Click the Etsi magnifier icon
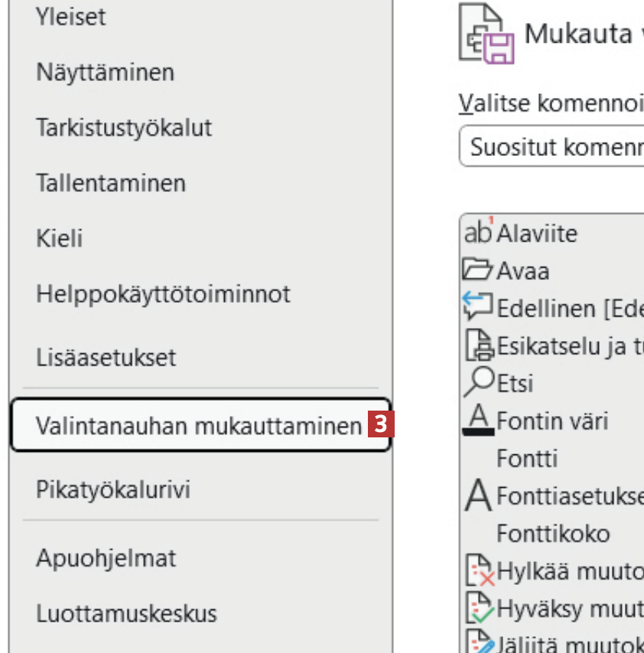The image size is (644, 653). 479,382
